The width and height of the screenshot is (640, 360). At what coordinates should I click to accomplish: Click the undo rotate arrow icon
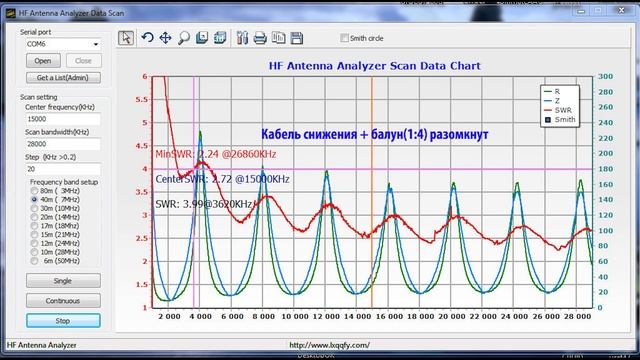(x=147, y=38)
